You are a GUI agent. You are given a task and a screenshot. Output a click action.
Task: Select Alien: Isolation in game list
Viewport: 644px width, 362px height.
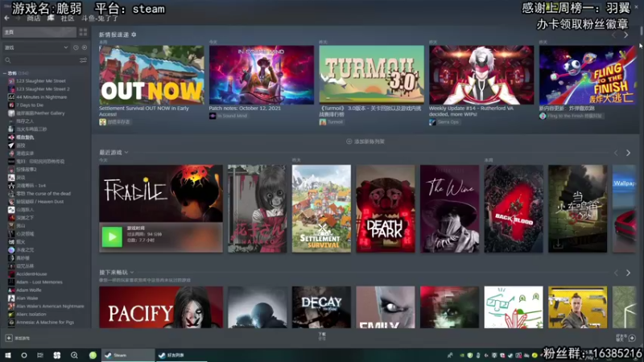click(x=31, y=315)
